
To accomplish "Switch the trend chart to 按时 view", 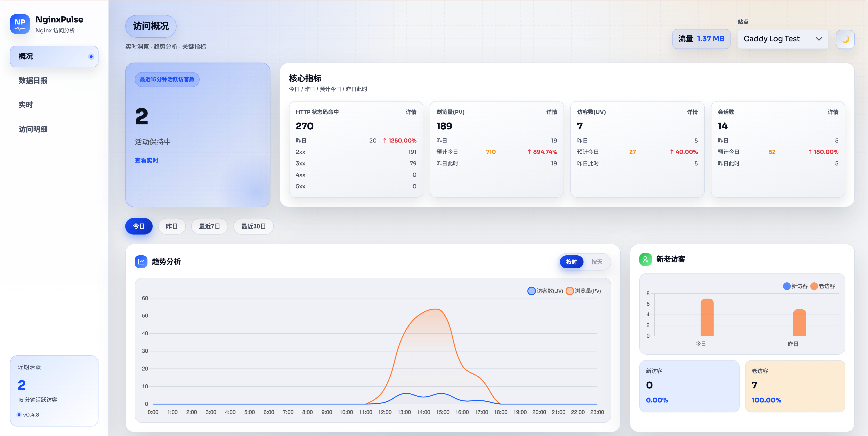I will 571,262.
